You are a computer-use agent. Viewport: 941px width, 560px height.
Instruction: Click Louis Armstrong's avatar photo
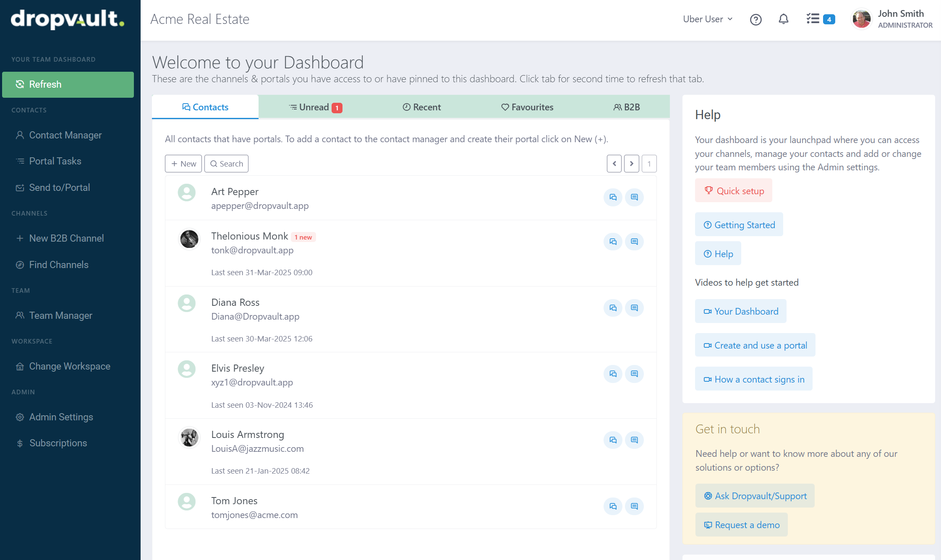coord(189,438)
